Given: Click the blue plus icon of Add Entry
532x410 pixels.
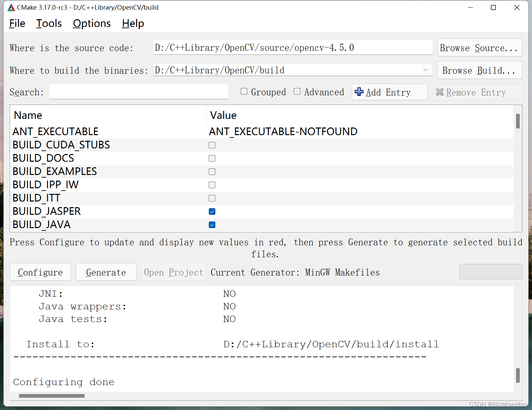Looking at the screenshot, I should click(359, 92).
